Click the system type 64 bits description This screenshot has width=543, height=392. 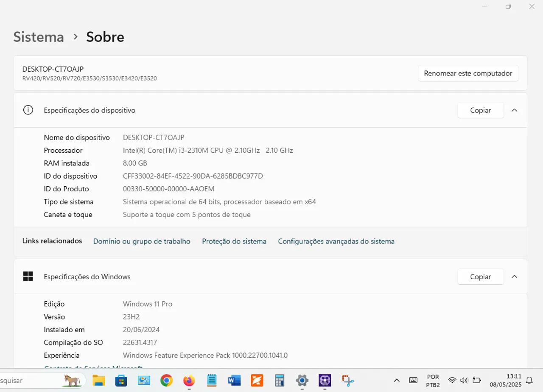tap(219, 202)
